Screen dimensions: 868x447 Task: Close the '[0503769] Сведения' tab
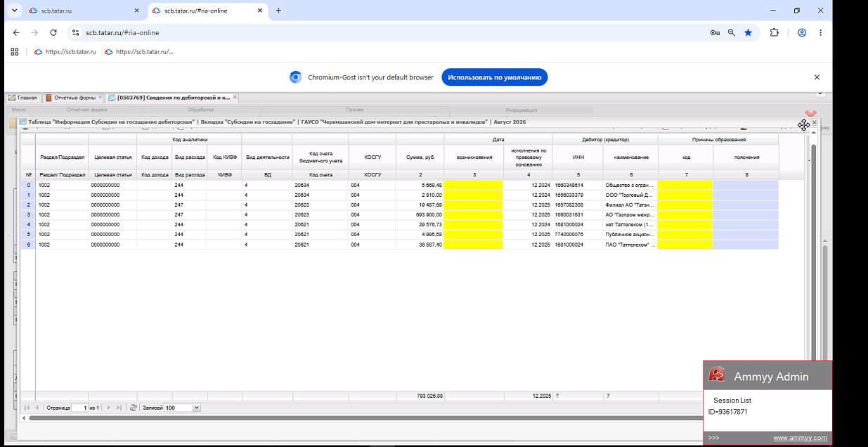(235, 98)
